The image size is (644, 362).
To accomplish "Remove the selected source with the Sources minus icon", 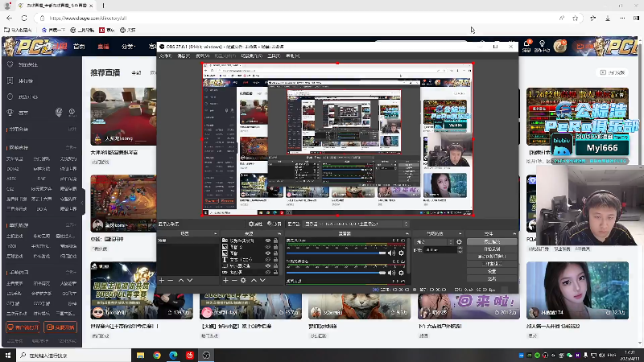I will tap(234, 280).
